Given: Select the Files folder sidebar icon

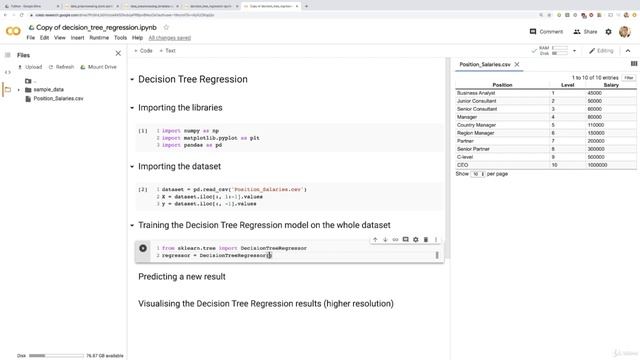Looking at the screenshot, I should (7, 89).
